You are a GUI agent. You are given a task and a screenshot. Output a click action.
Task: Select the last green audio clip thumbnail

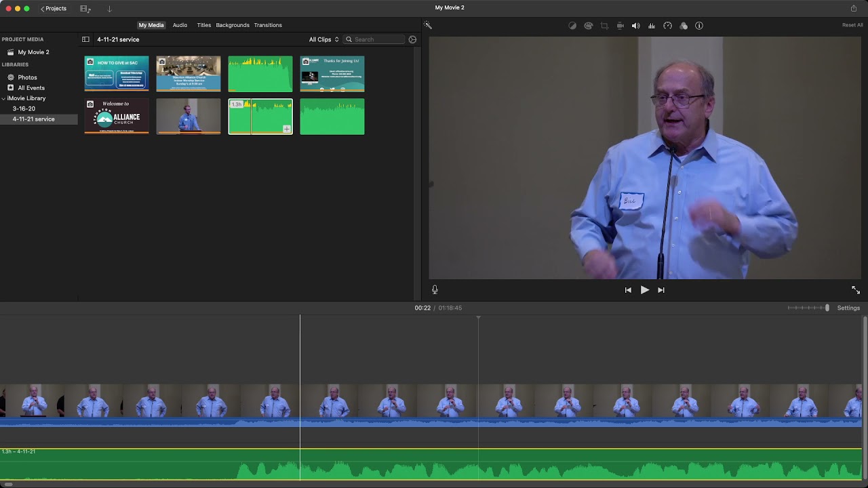pos(332,117)
